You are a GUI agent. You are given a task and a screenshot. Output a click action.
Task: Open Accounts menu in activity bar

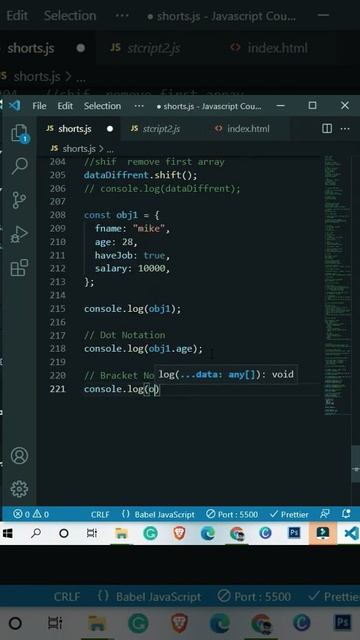[x=19, y=456]
